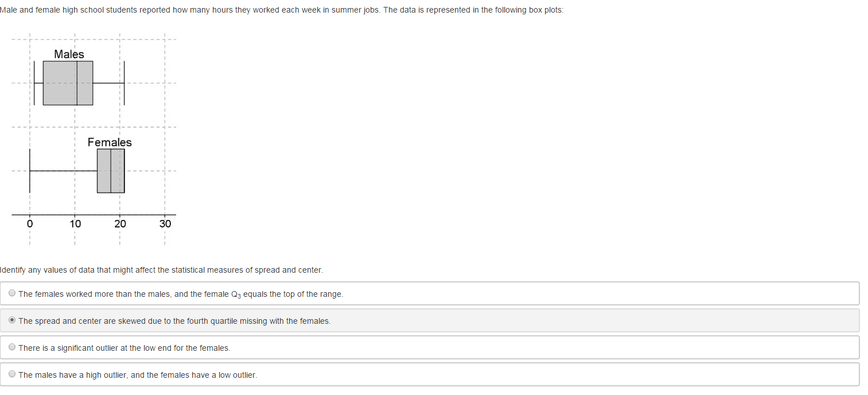Click the Males right whisker end cap
Screen dimensions: 868x395
click(124, 83)
